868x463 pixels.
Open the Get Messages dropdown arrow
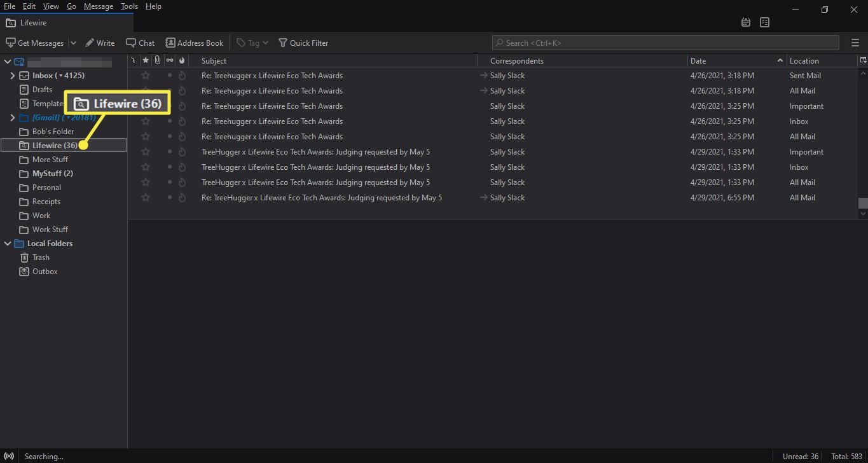(73, 43)
